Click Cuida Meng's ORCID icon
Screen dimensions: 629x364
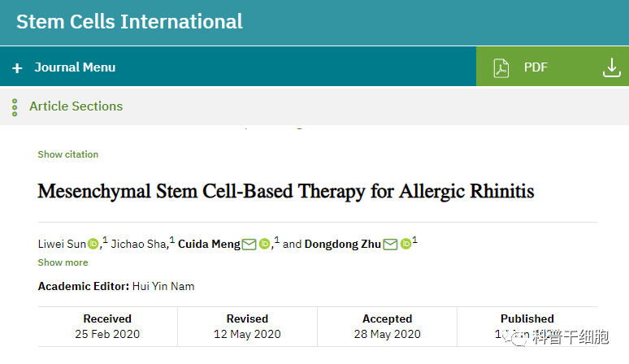[264, 244]
